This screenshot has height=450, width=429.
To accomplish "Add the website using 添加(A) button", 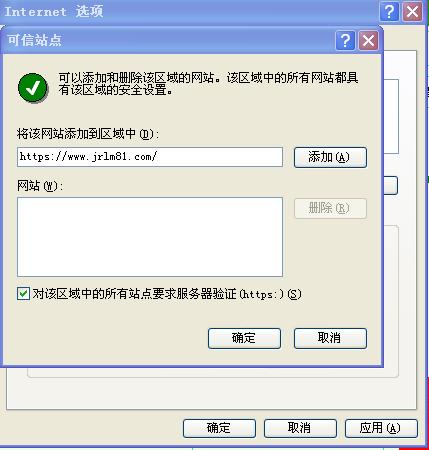I will coord(330,157).
